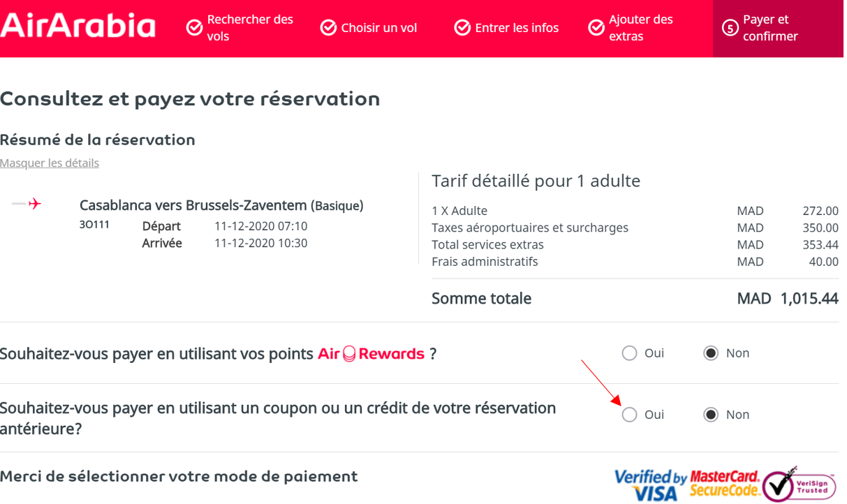
Task: Go to the Rechercher des vols step
Action: pyautogui.click(x=249, y=28)
